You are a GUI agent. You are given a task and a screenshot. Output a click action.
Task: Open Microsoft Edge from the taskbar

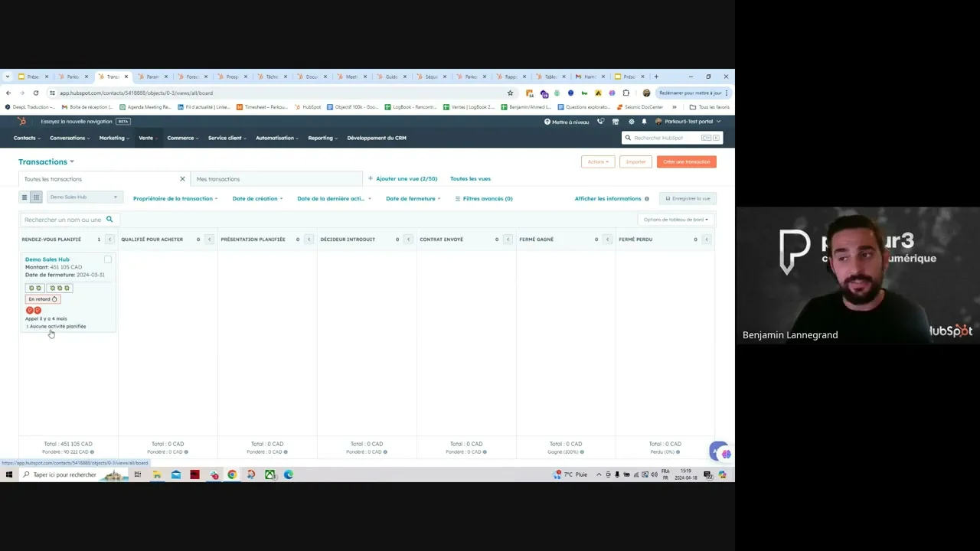[289, 474]
